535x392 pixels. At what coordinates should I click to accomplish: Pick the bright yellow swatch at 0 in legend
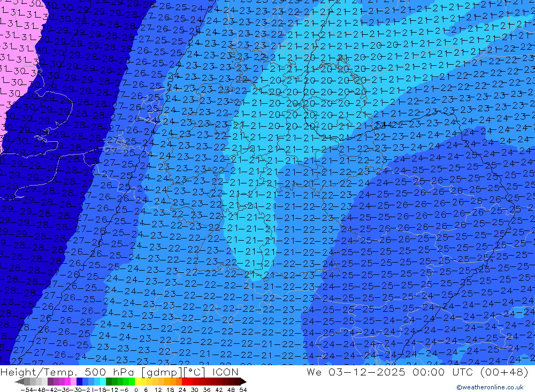[x=138, y=382]
